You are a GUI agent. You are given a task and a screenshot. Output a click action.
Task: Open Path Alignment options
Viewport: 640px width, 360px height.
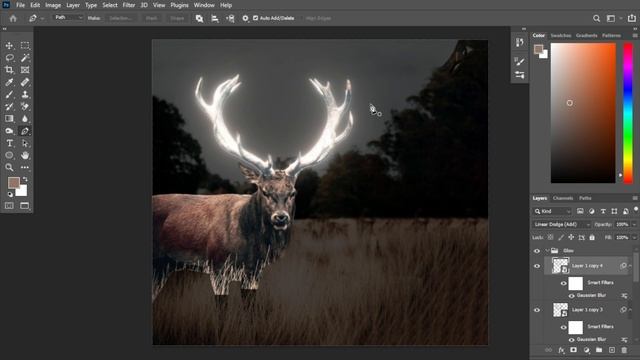click(215, 18)
